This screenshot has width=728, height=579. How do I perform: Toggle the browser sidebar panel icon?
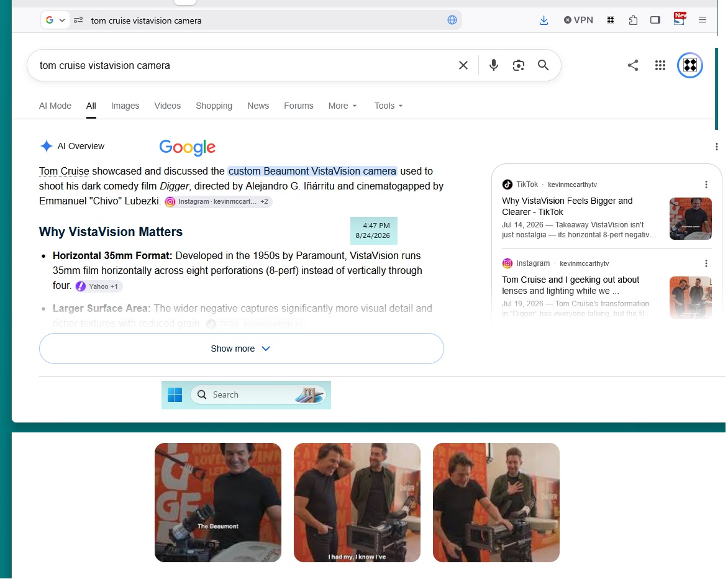655,20
